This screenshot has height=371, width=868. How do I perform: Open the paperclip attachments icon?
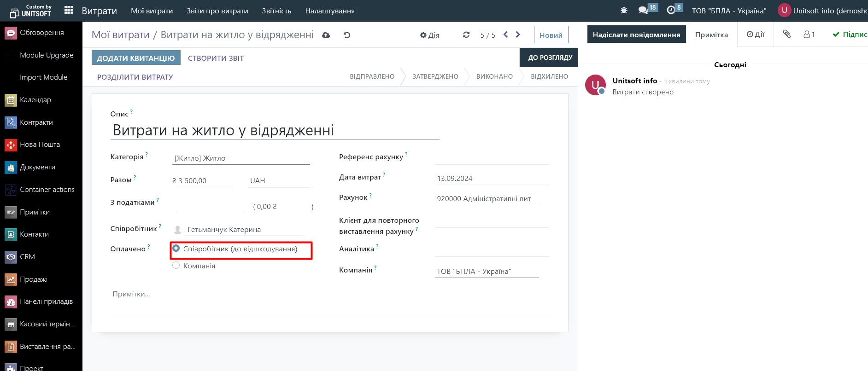click(786, 34)
